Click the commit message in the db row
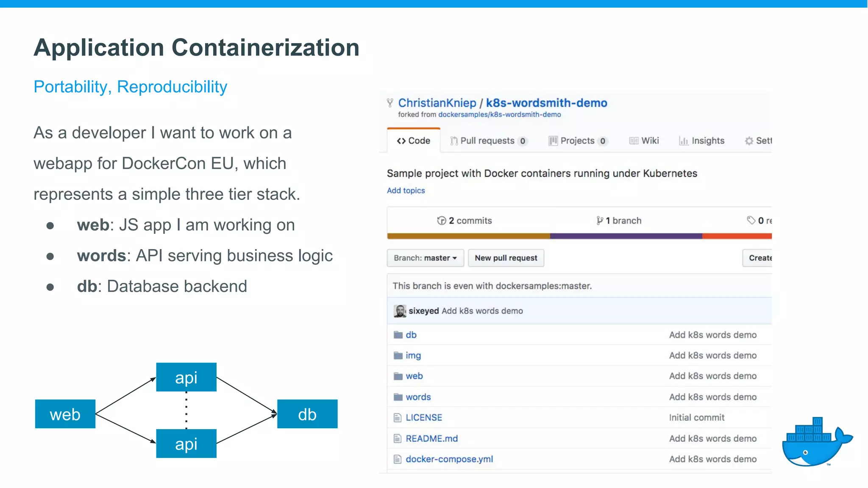The width and height of the screenshot is (868, 488). point(713,335)
